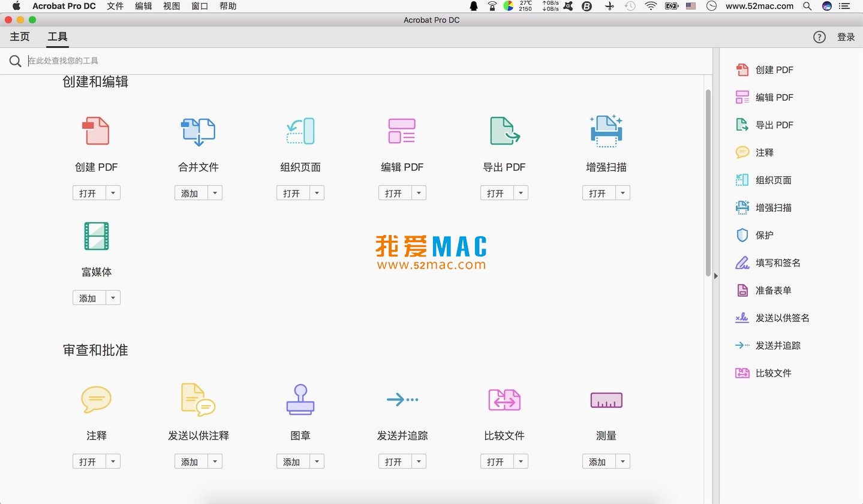
Task: Click 打开 button under 编辑 PDF
Action: 395,193
